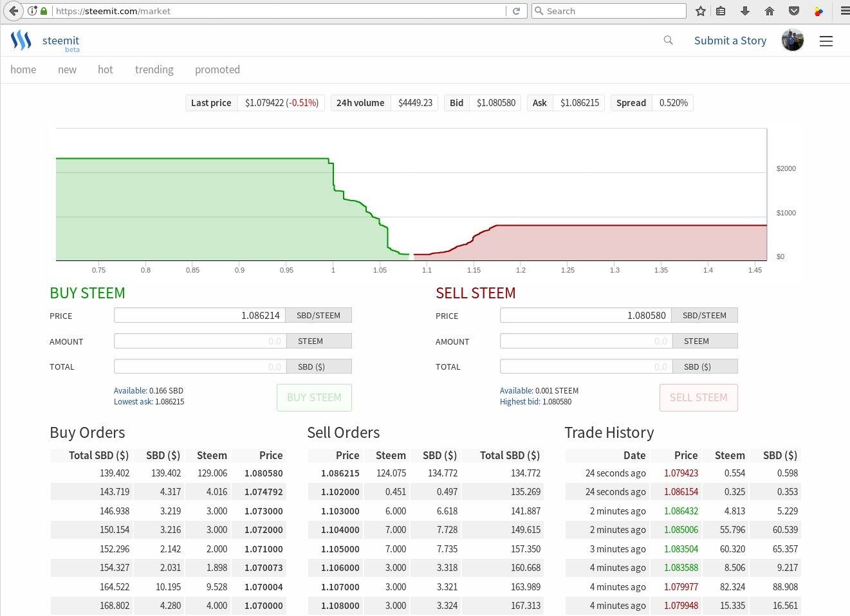Viewport: 850px width, 616px height.
Task: Open site identity info icon
Action: coord(32,11)
